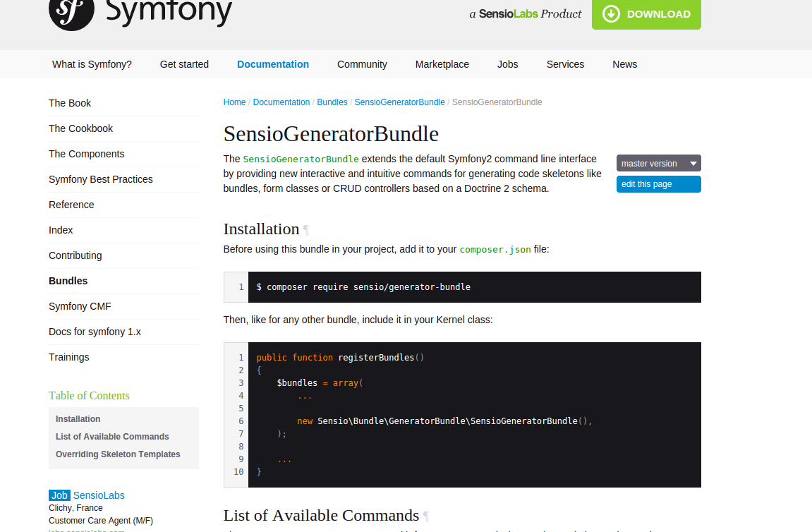812x532 pixels.
Task: Click the green composer.json inline code
Action: tap(495, 249)
